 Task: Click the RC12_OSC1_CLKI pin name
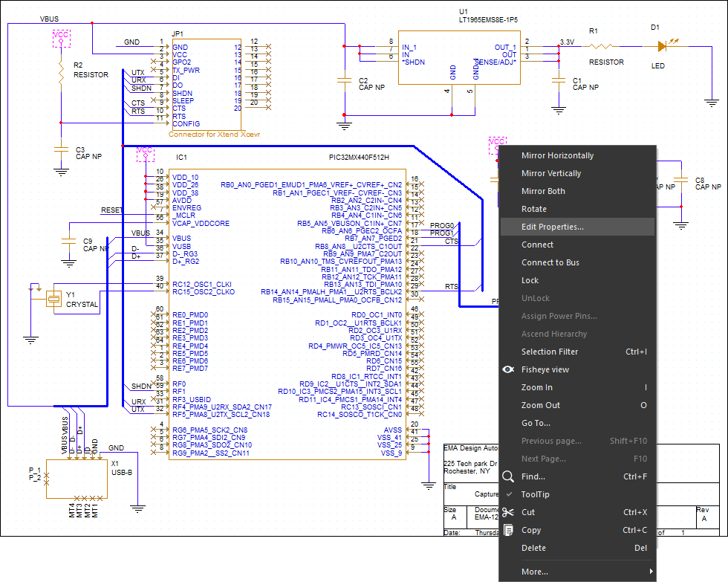coord(202,284)
